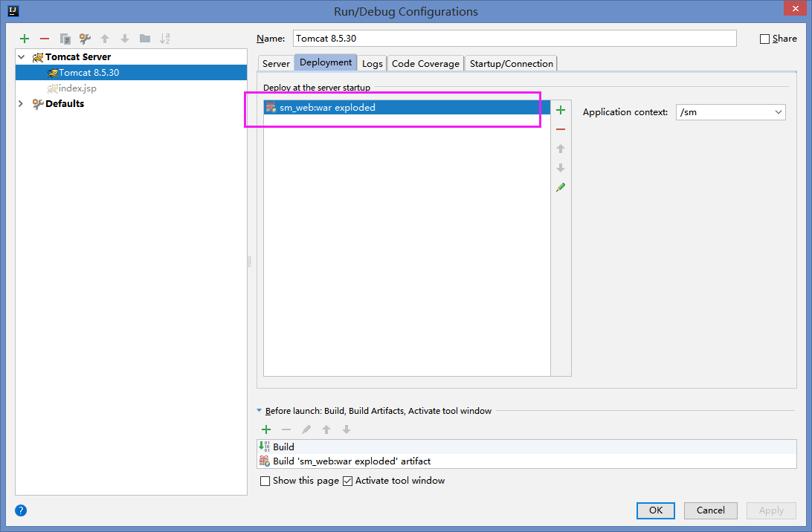Viewport: 812px width, 532px height.
Task: Click Apply button
Action: click(771, 510)
